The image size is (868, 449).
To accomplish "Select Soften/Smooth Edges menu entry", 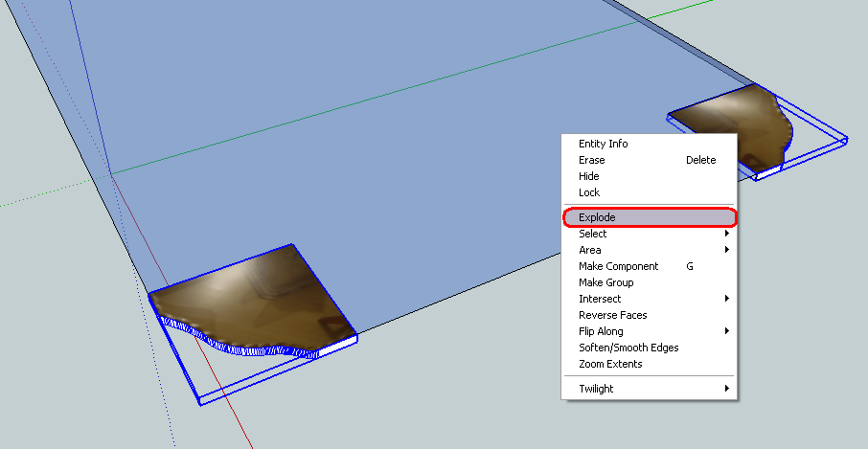I will click(649, 348).
